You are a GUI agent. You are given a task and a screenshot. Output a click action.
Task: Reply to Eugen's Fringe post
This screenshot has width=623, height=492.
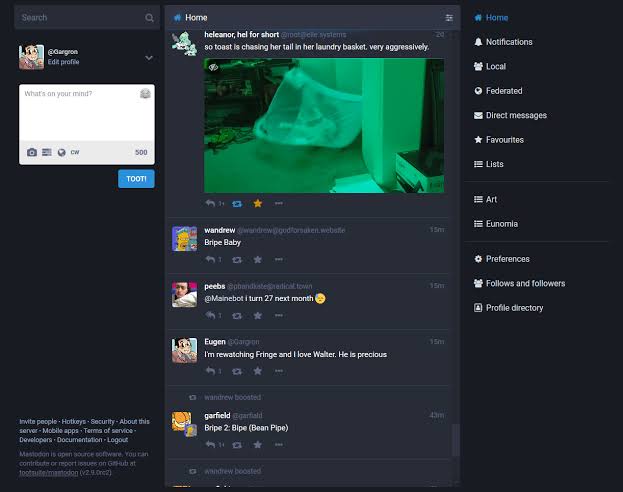pyautogui.click(x=211, y=371)
